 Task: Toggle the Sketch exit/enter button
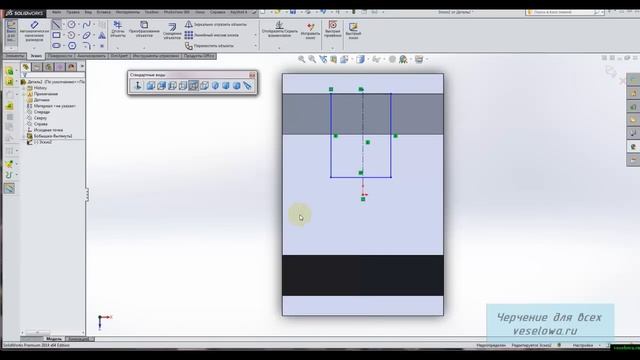[11, 32]
